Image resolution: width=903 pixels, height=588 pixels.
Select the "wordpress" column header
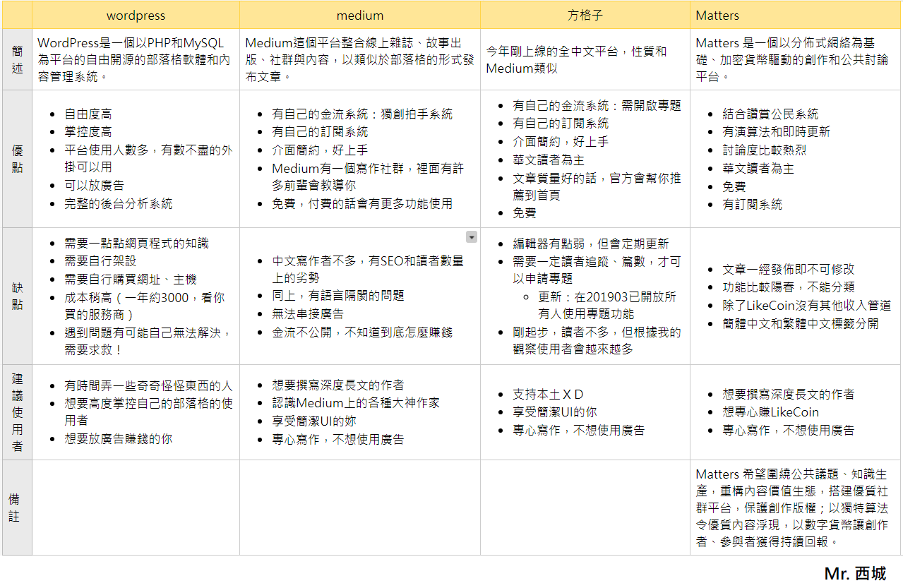pyautogui.click(x=136, y=15)
